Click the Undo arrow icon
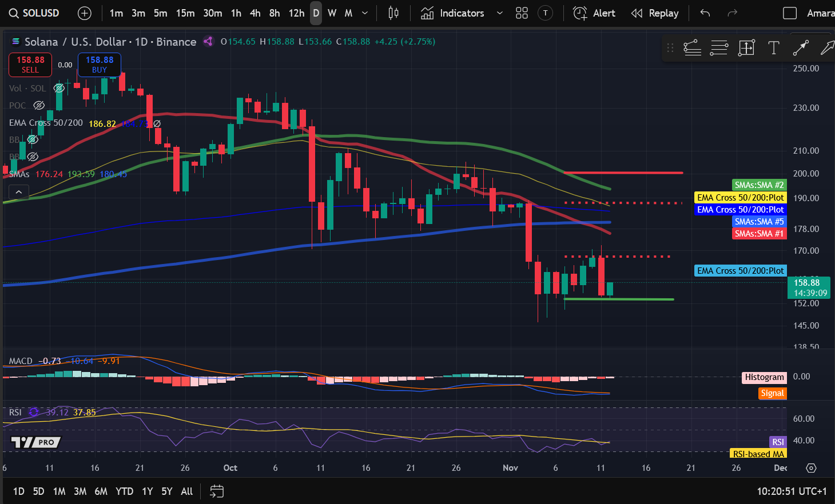835x504 pixels. click(705, 13)
